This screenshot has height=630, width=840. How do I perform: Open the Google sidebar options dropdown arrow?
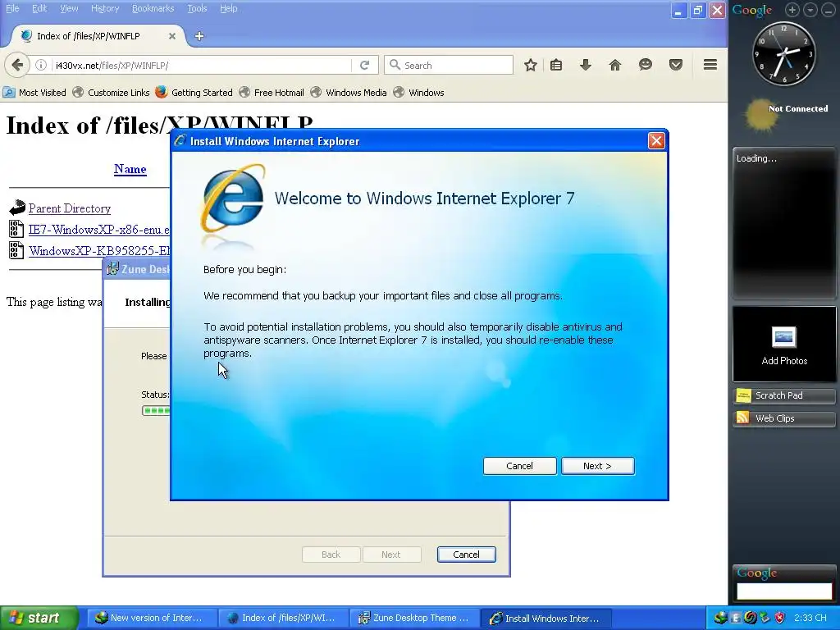[x=810, y=10]
